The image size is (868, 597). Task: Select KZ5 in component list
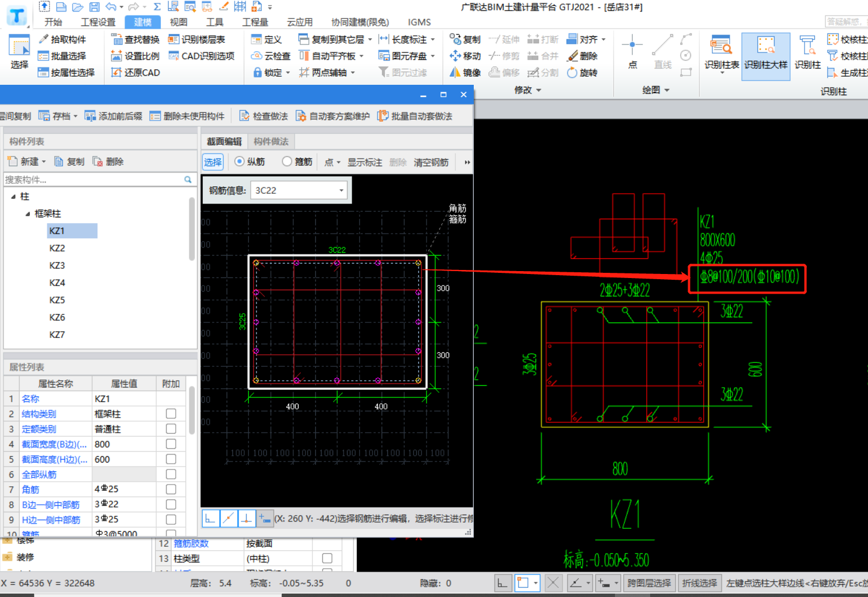point(57,300)
